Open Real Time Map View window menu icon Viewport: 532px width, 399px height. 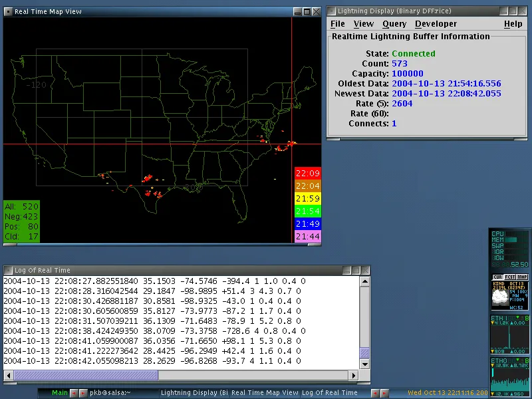pyautogui.click(x=9, y=11)
